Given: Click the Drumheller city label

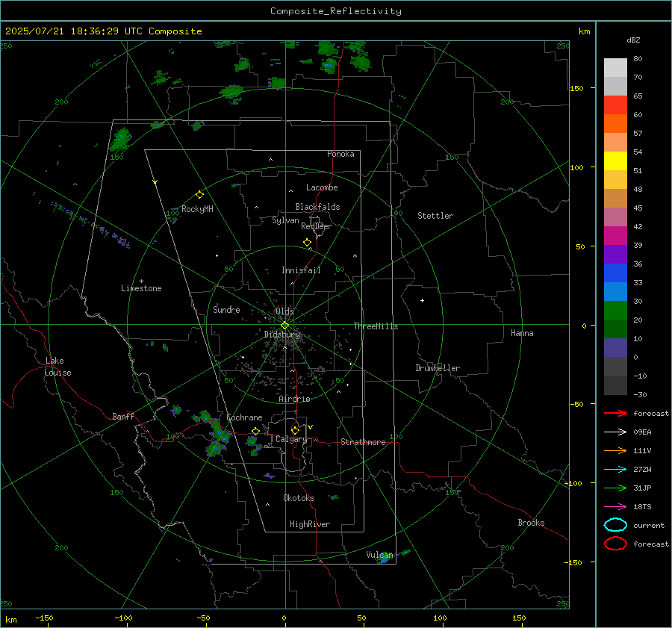Looking at the screenshot, I should [x=438, y=368].
